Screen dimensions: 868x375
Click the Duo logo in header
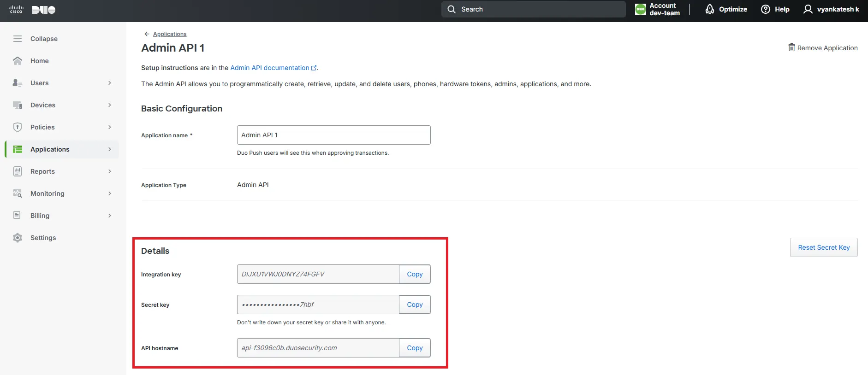coord(44,10)
